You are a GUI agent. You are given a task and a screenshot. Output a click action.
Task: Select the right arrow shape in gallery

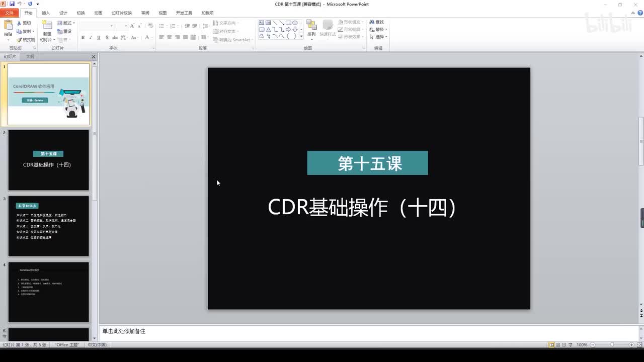tap(288, 29)
